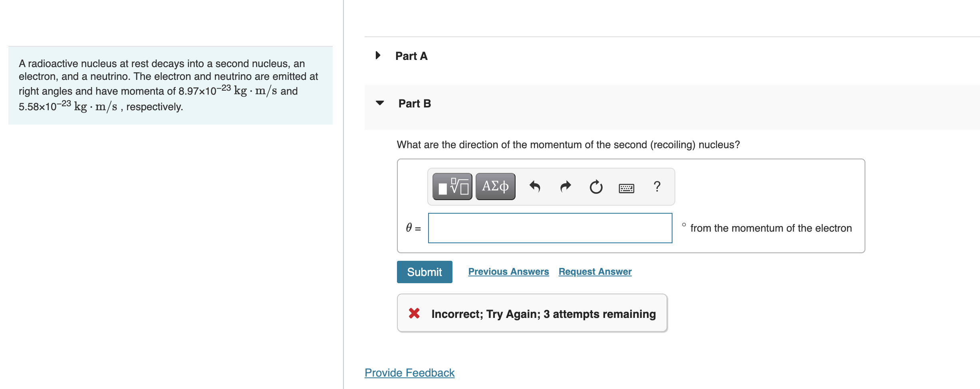Redo the equation edit

point(565,187)
